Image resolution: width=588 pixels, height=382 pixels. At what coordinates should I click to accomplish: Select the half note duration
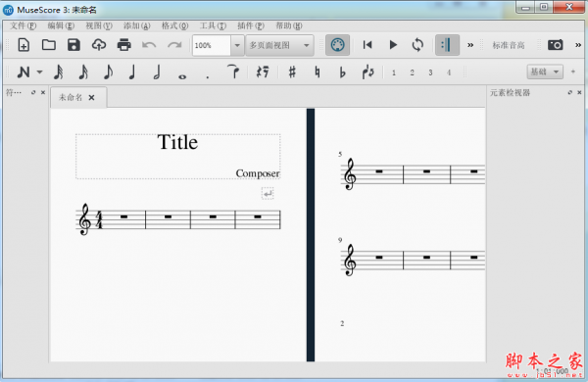coord(157,72)
